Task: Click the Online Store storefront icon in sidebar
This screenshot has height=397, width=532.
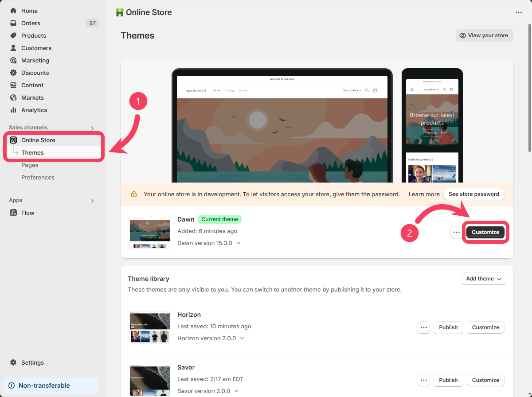Action: (x=13, y=140)
